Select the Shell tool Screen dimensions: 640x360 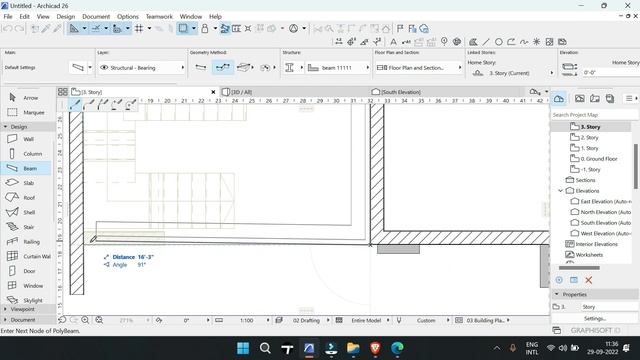(x=24, y=212)
